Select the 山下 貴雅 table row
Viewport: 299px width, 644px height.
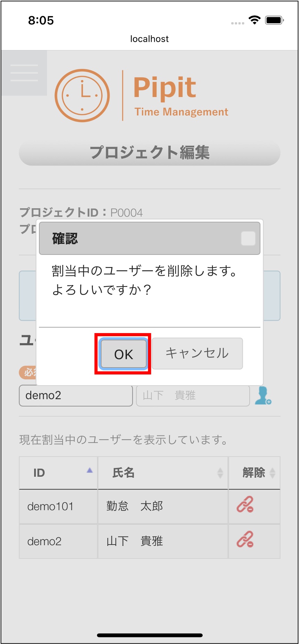coord(149,541)
